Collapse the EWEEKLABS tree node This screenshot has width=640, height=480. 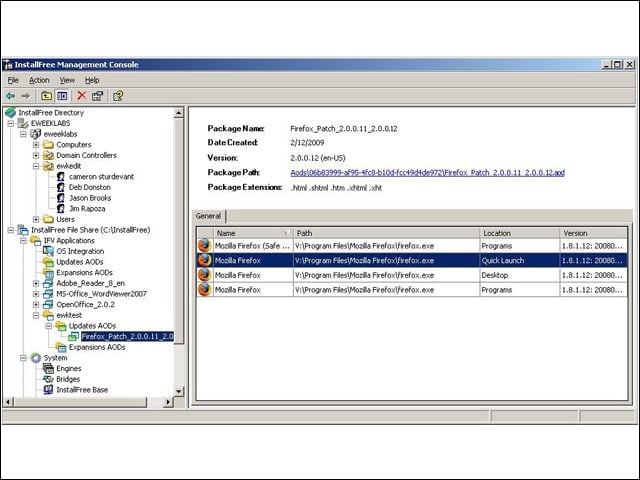[11, 123]
